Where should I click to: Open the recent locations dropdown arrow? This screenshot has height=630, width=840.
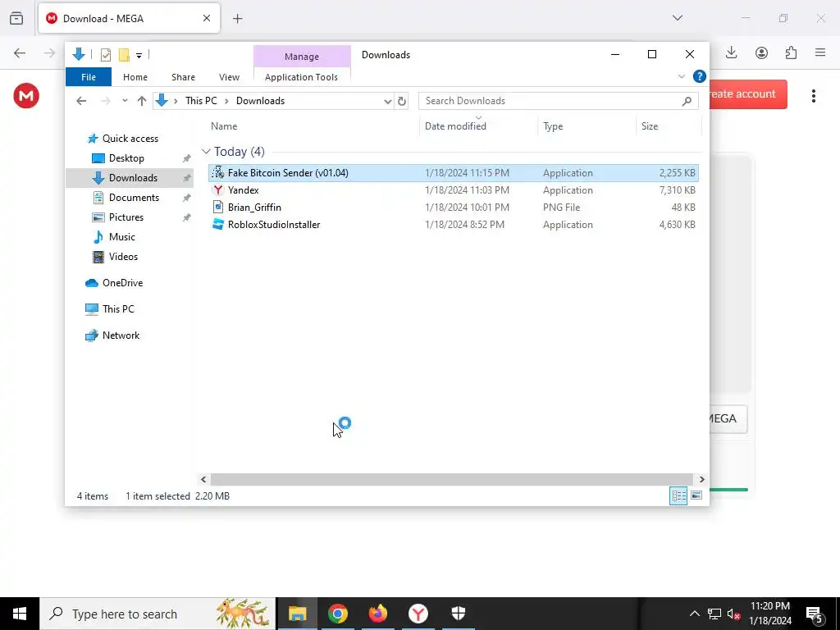pos(125,101)
